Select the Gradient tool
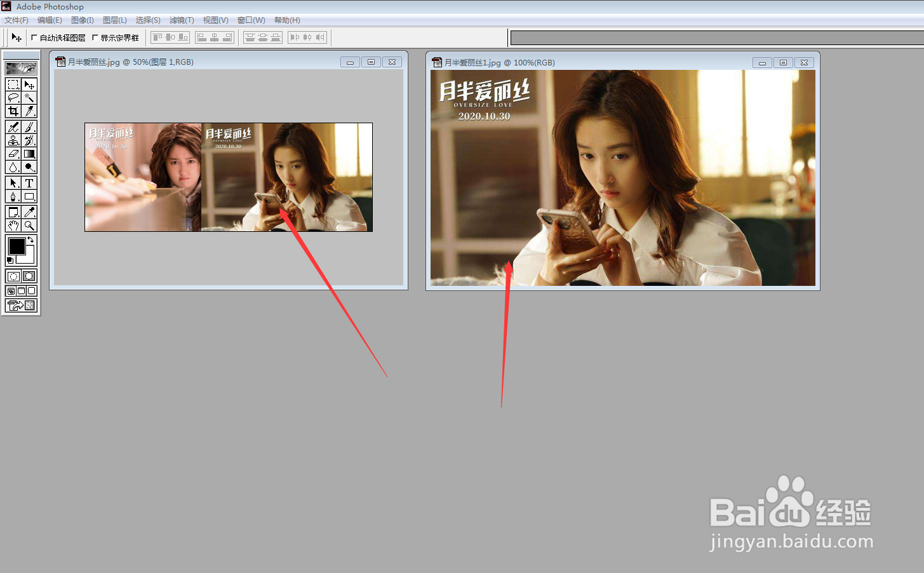 (29, 154)
